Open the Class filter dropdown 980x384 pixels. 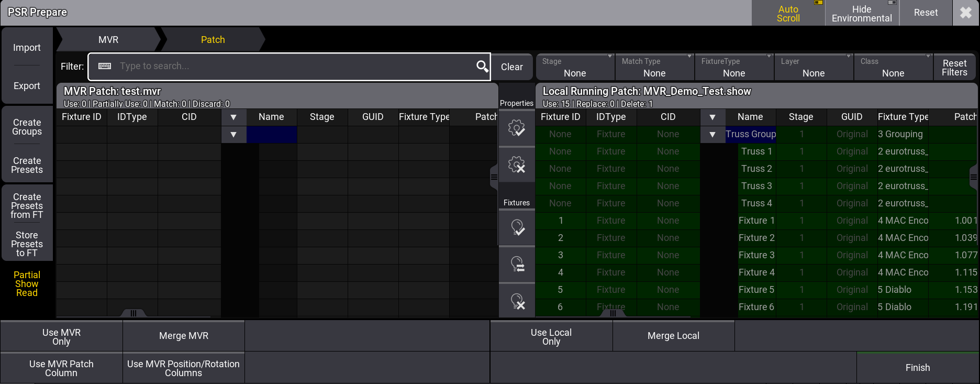click(x=893, y=67)
